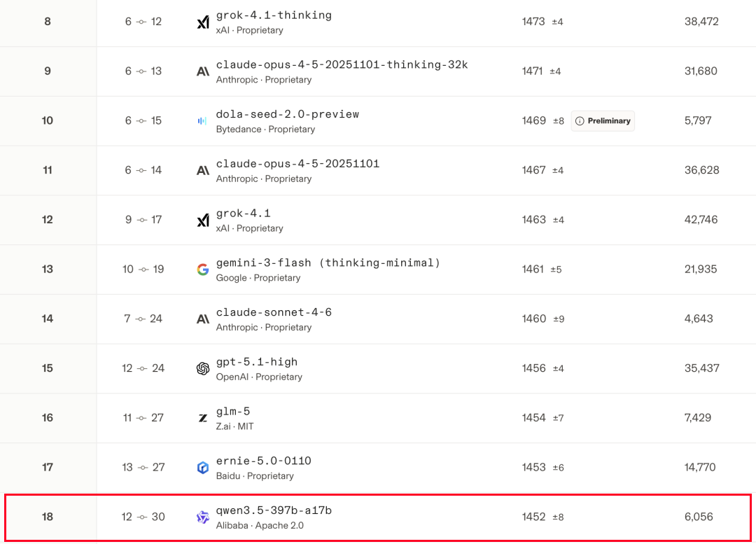Click the Google logo beside gemini-3-flash
Image resolution: width=756 pixels, height=544 pixels.
click(203, 270)
